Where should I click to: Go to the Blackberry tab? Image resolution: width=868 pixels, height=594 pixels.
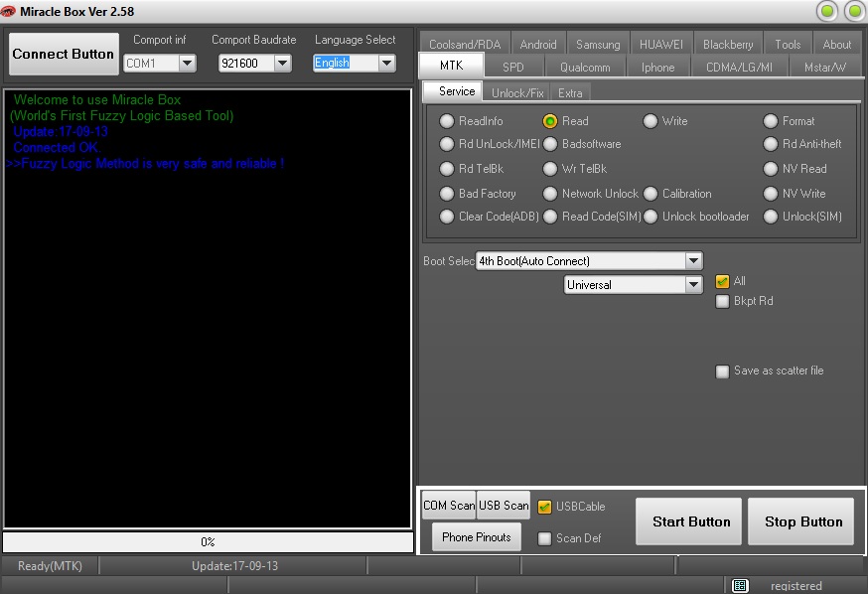click(x=728, y=45)
